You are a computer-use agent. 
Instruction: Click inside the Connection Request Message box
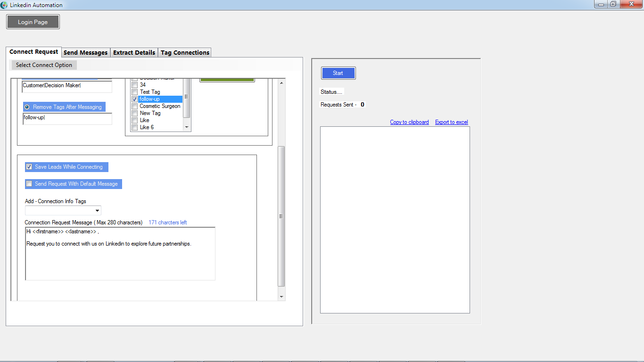point(120,254)
